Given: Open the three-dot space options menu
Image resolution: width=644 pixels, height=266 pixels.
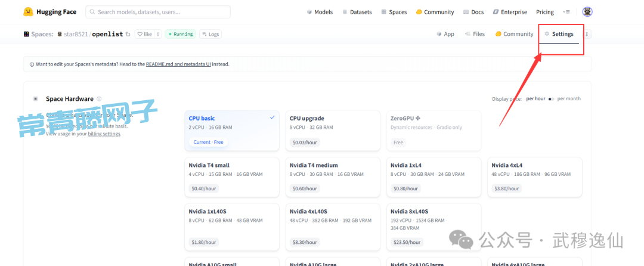Looking at the screenshot, I should (x=587, y=34).
